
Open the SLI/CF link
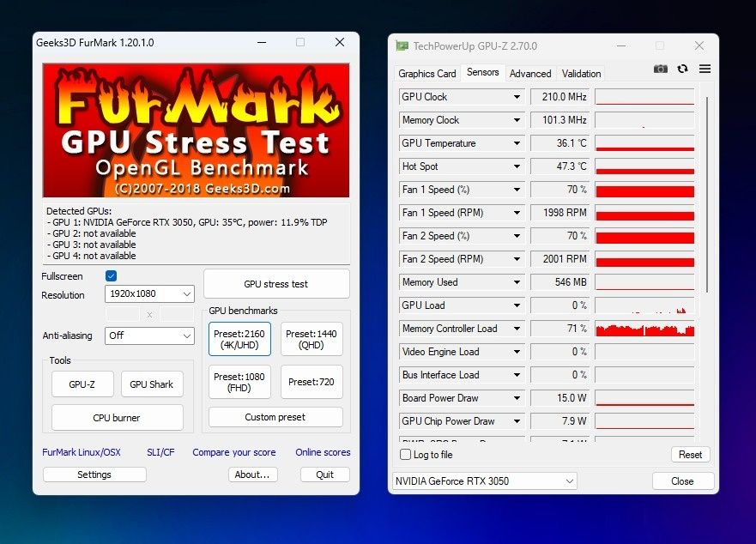tap(160, 452)
